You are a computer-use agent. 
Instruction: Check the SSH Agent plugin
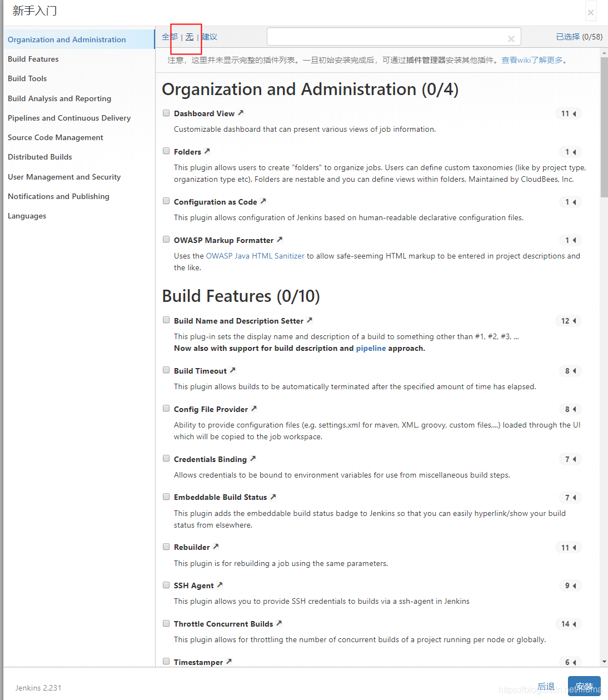point(166,585)
